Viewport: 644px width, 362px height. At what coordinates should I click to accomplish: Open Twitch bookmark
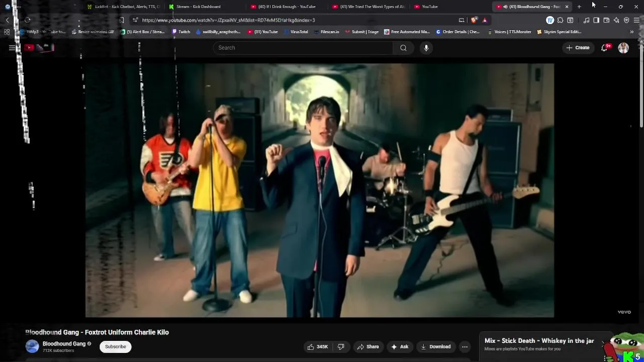pyautogui.click(x=181, y=32)
